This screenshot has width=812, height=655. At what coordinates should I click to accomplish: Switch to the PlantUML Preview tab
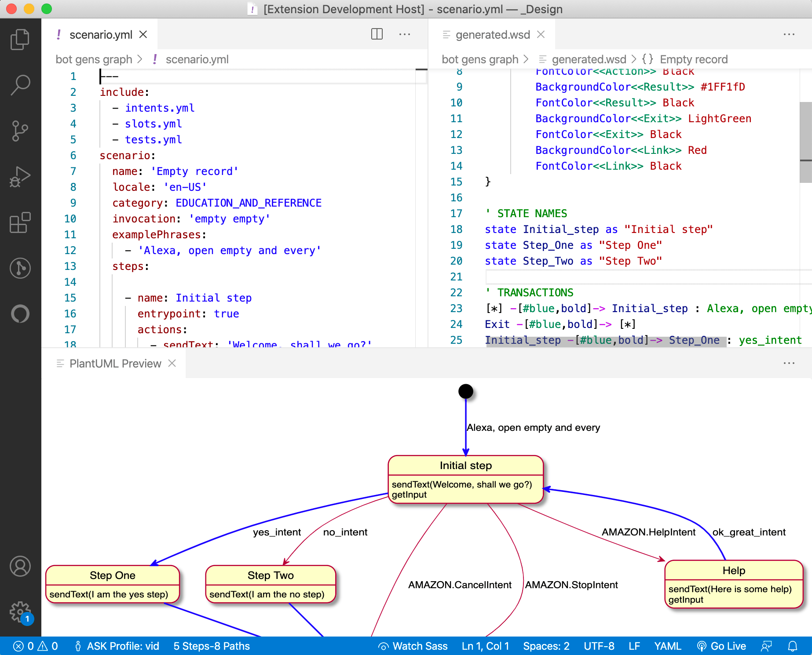point(116,363)
